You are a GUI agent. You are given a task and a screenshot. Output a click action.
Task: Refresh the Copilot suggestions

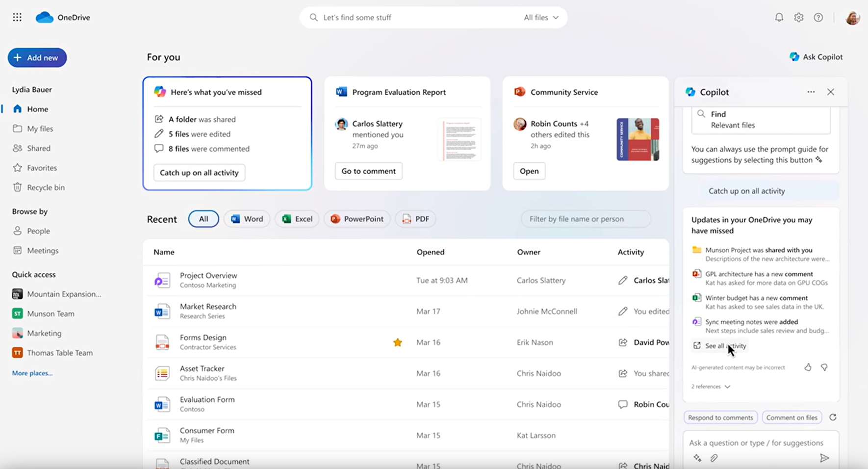tap(833, 417)
